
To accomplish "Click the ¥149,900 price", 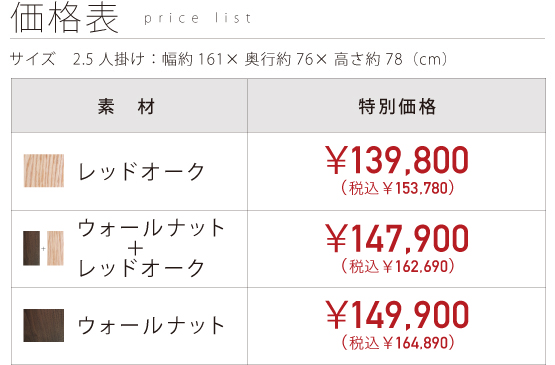I will coord(397,314).
